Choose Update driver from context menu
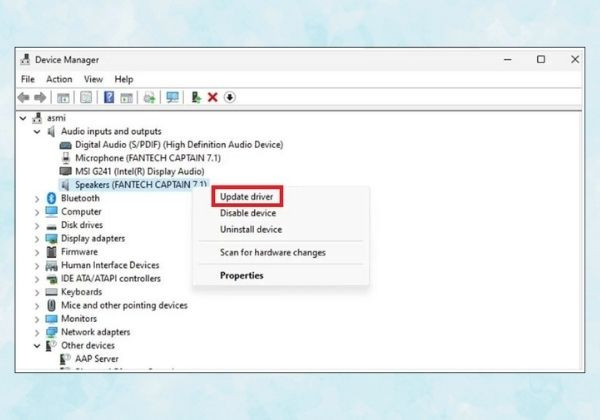 [246, 197]
